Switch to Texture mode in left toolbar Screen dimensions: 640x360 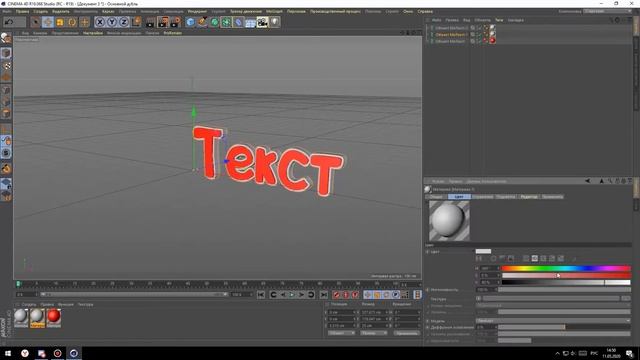(x=6, y=65)
